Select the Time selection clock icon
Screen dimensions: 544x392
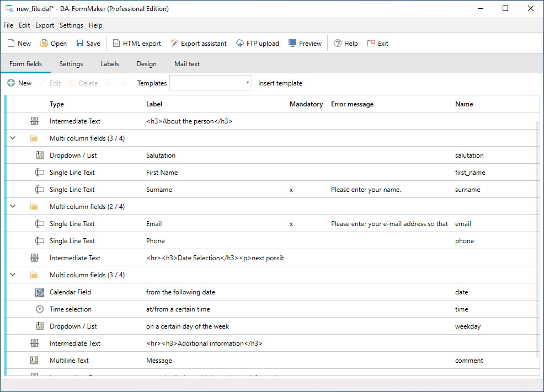point(40,309)
